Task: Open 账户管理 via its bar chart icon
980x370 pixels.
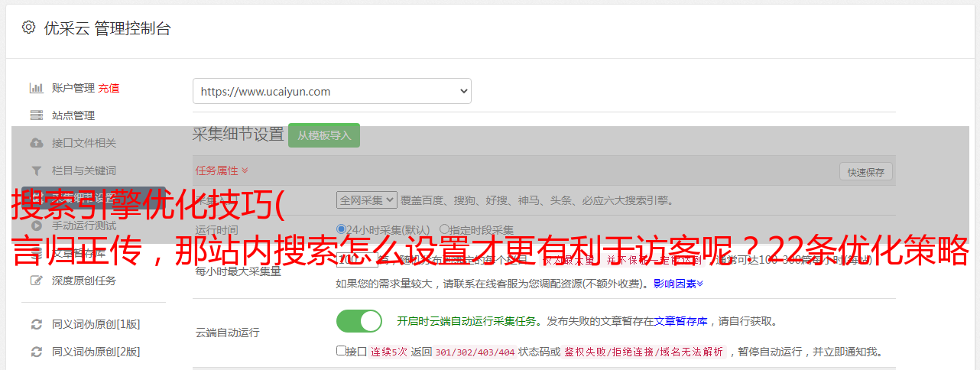Action: point(36,88)
